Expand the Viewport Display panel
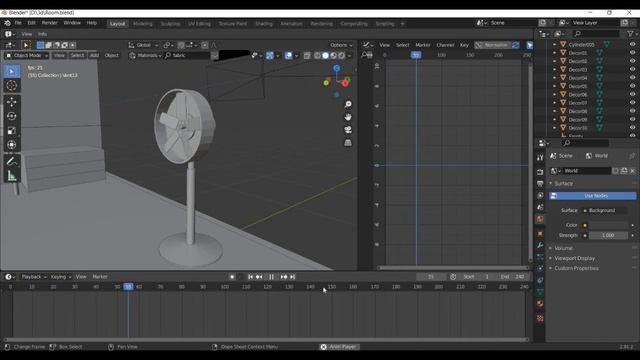This screenshot has height=360, width=640. coord(574,258)
